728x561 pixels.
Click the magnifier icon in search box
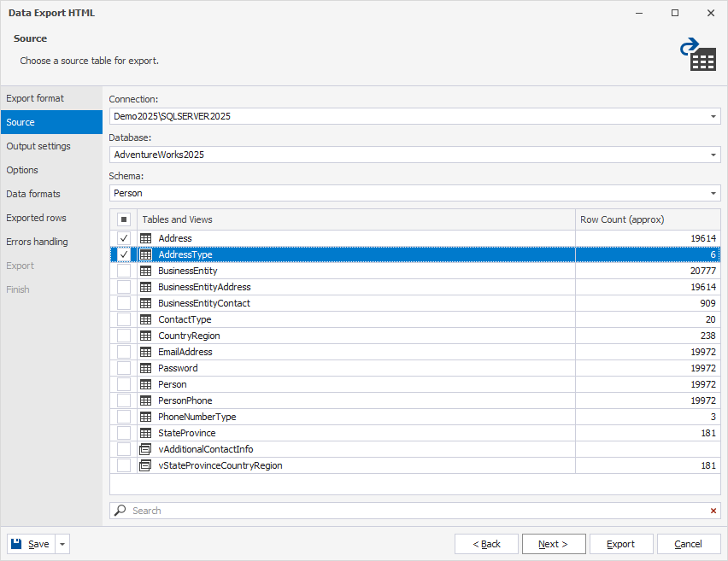coord(120,511)
